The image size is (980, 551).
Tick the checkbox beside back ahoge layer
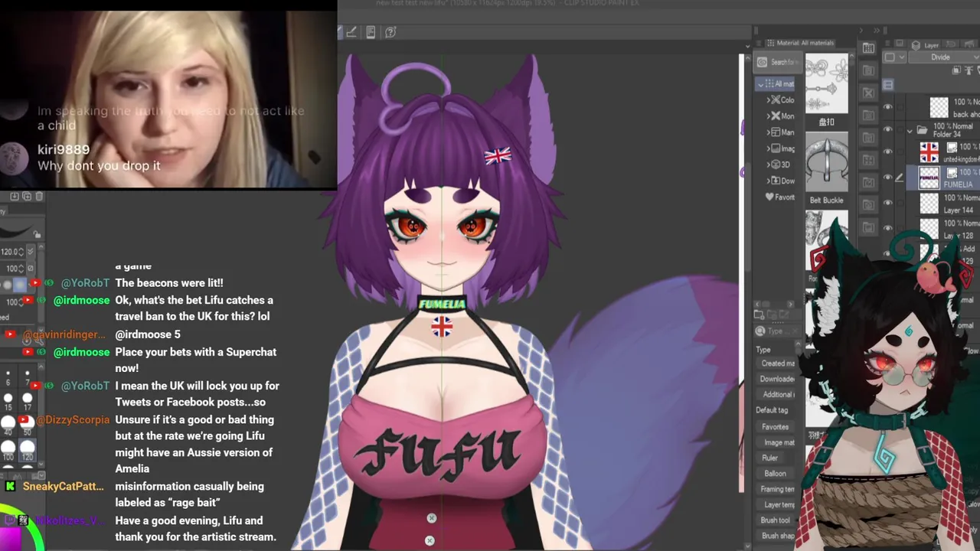pos(900,107)
